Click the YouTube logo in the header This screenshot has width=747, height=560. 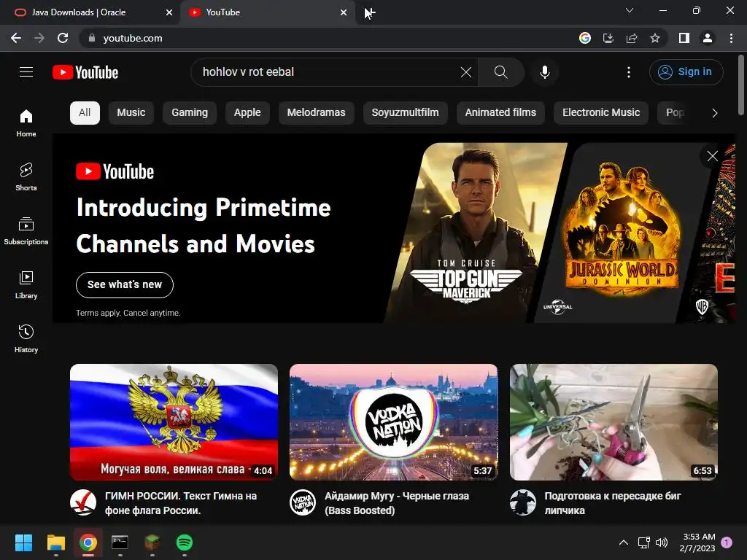pos(85,72)
